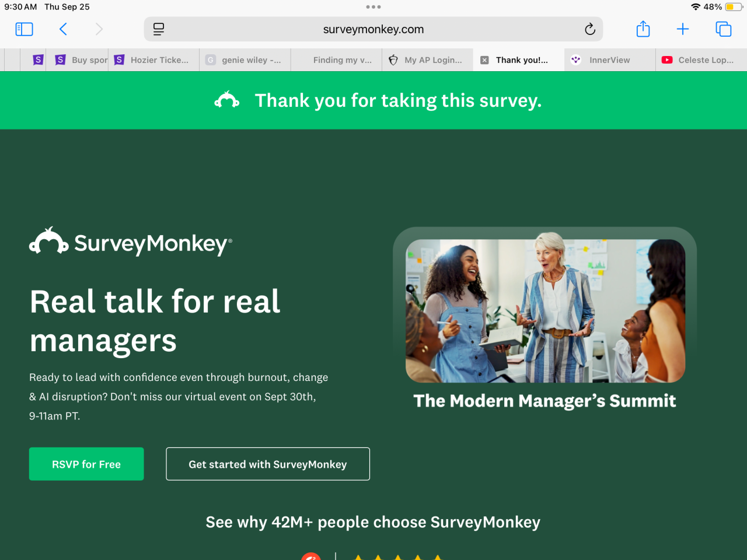The width and height of the screenshot is (747, 560).
Task: Click the surveymonkey.com address field
Action: (x=373, y=29)
